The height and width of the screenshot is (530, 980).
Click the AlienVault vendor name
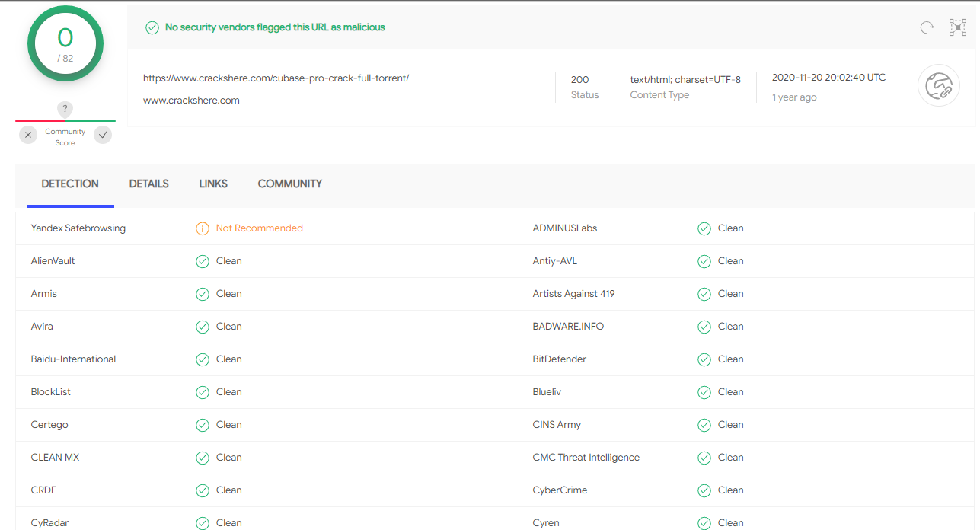[53, 261]
